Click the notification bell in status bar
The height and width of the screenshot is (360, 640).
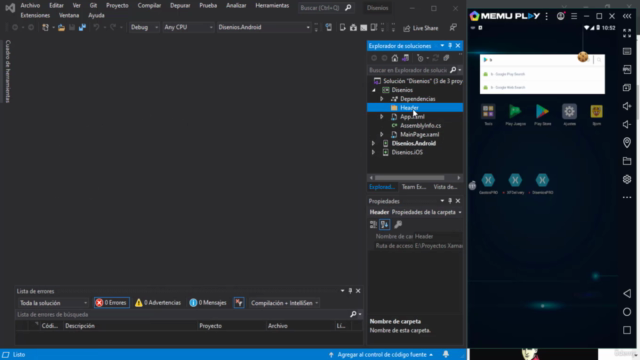coord(446,354)
